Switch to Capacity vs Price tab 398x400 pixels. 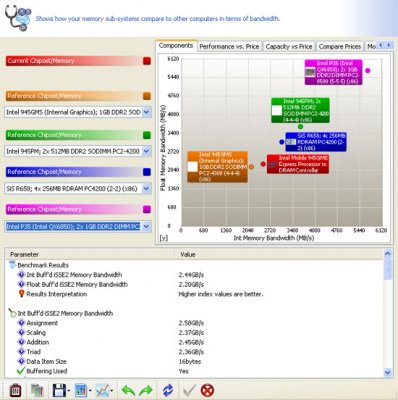(x=289, y=47)
